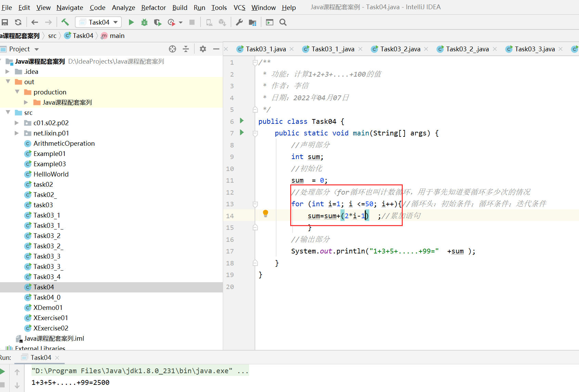Select ArithmeticOperation class in tree
This screenshot has width=579, height=392.
pyautogui.click(x=64, y=143)
